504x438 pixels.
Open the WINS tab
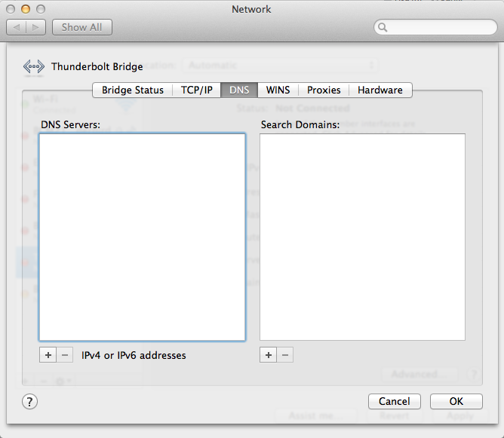278,90
